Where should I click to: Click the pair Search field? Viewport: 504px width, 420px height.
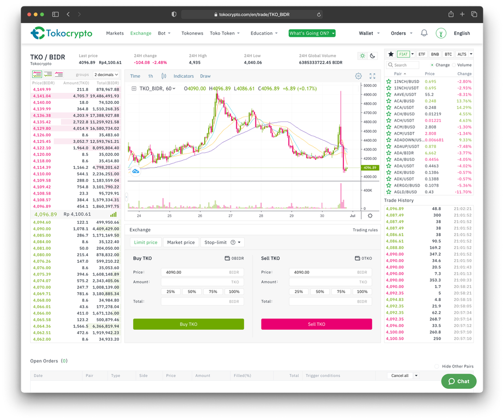point(403,65)
